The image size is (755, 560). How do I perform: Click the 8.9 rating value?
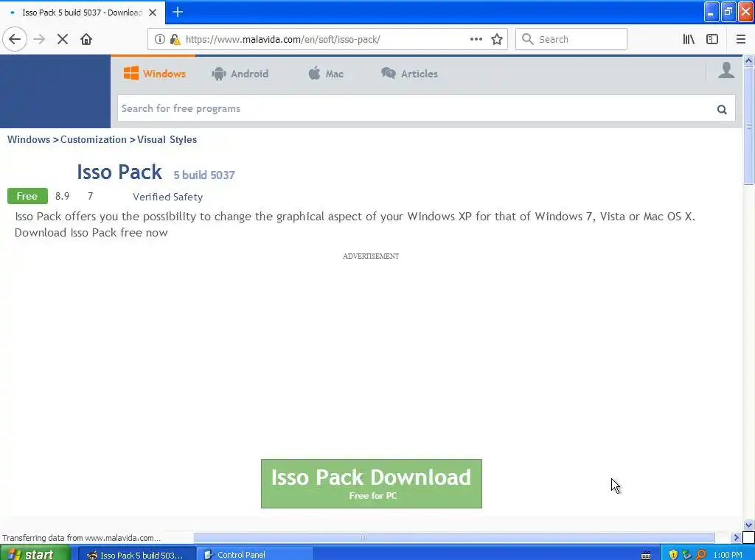pyautogui.click(x=62, y=196)
